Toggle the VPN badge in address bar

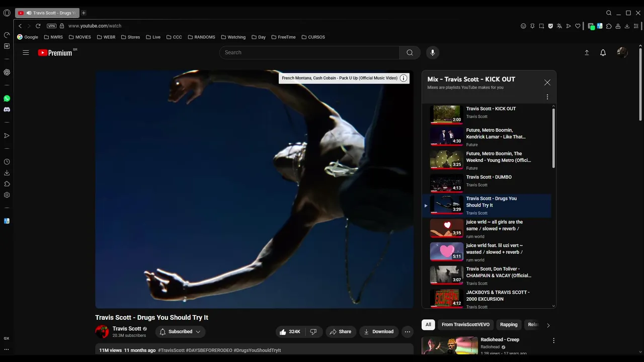(x=51, y=26)
